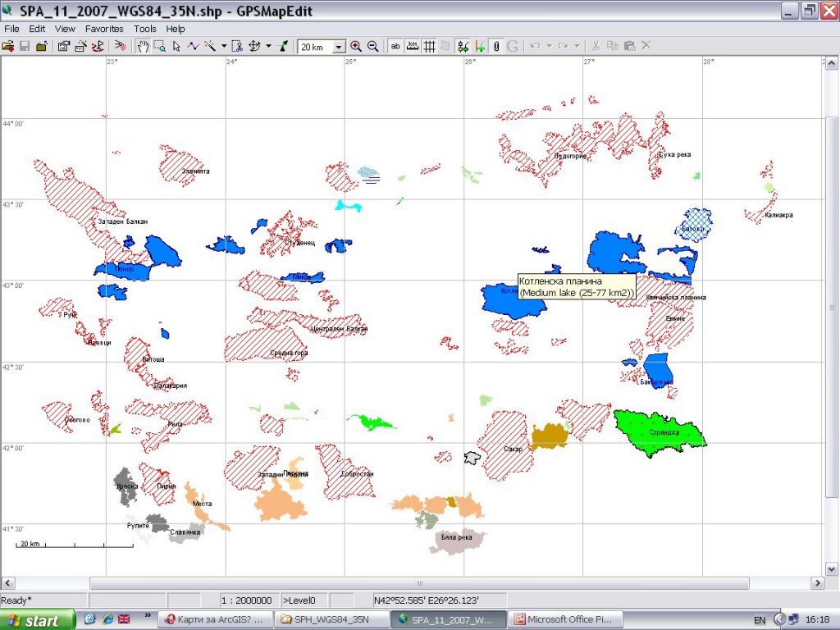Zoom in with the plus magnifier
This screenshot has height=630, width=840.
pos(356,47)
